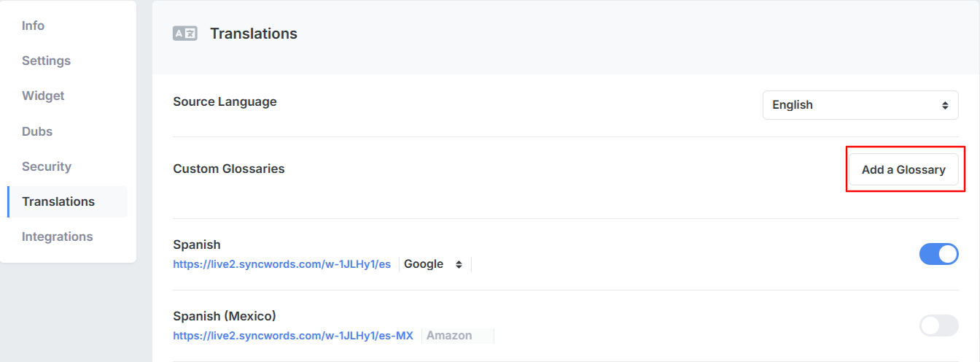Go to Settings in the sidebar
Screen dimensions: 980x362
[x=46, y=61]
